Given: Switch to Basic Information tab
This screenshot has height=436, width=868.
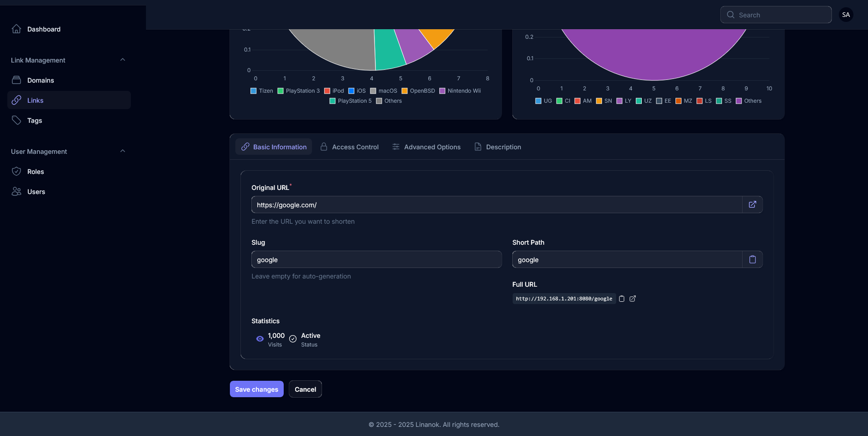Looking at the screenshot, I should 274,147.
